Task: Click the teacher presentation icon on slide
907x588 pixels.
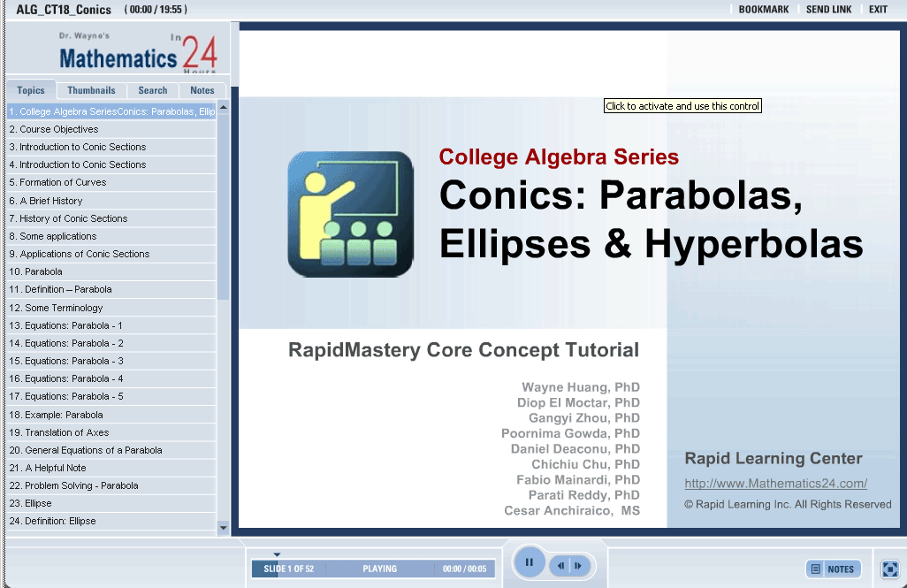Action: click(x=350, y=214)
